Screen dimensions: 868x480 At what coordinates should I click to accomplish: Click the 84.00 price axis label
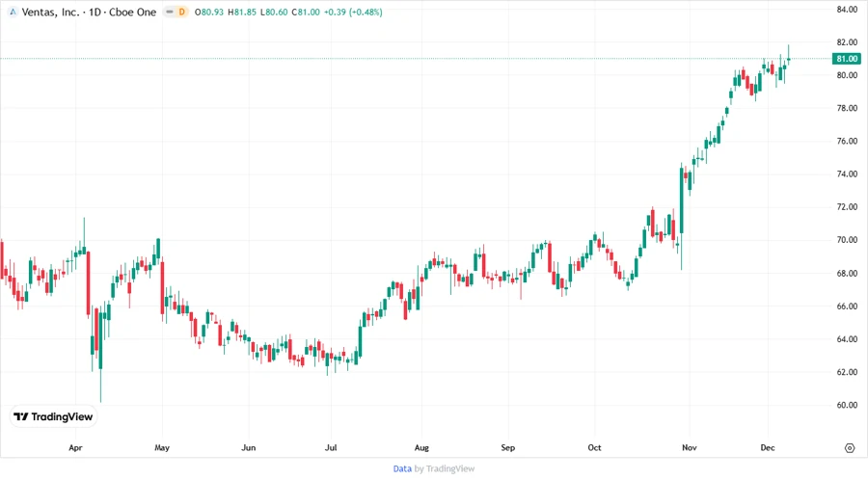847,10
